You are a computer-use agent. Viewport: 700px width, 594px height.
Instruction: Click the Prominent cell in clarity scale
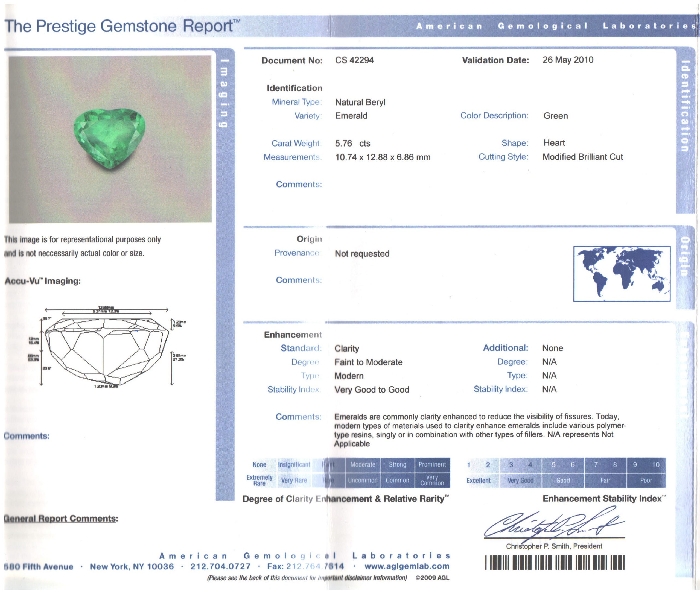(x=432, y=465)
